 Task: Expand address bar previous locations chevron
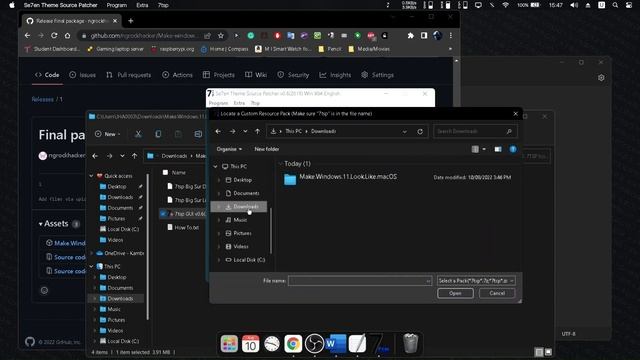(404, 131)
